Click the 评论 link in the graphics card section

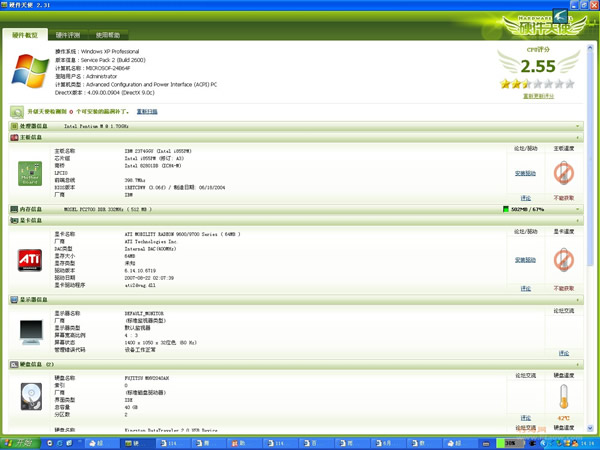[526, 289]
